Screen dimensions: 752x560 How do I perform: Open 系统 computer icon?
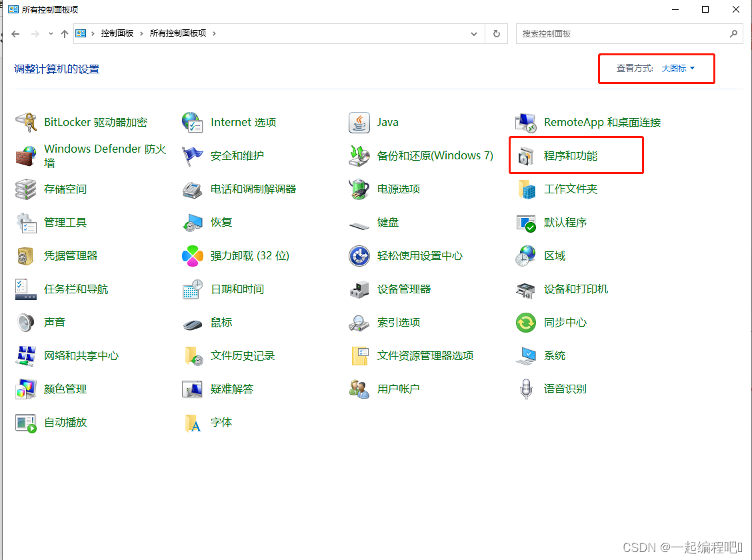(x=525, y=356)
